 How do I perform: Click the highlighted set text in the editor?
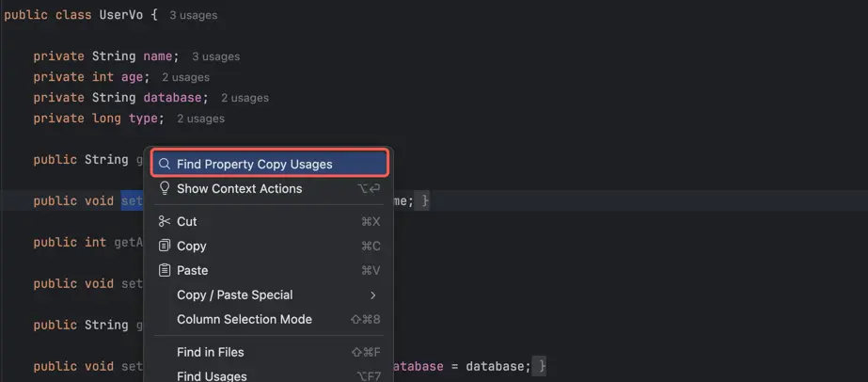point(131,200)
